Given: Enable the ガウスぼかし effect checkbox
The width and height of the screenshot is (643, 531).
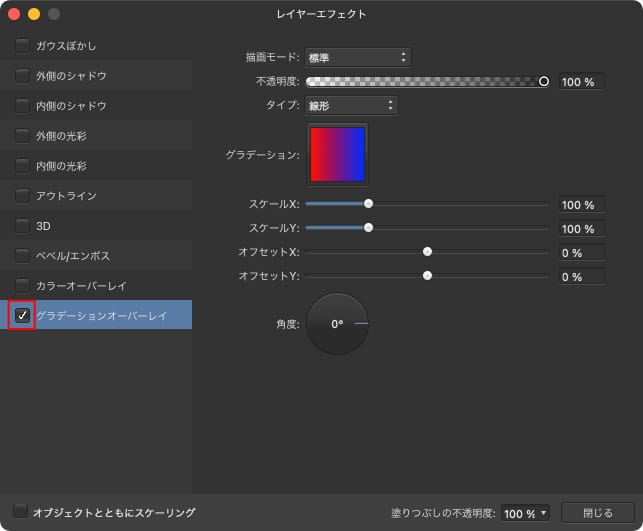Looking at the screenshot, I should [x=22, y=46].
